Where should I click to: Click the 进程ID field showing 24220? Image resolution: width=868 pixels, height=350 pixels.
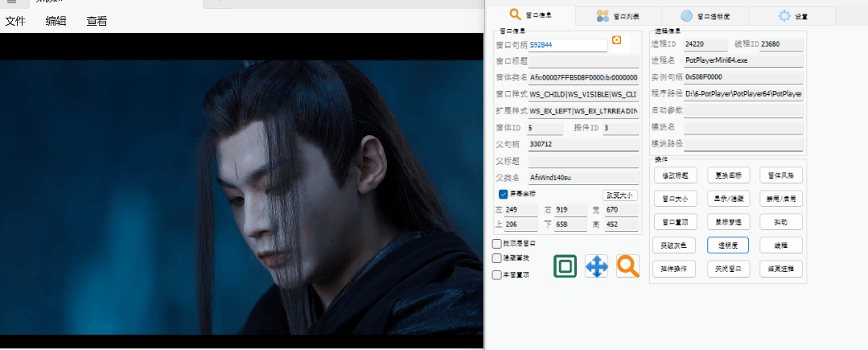tap(706, 44)
